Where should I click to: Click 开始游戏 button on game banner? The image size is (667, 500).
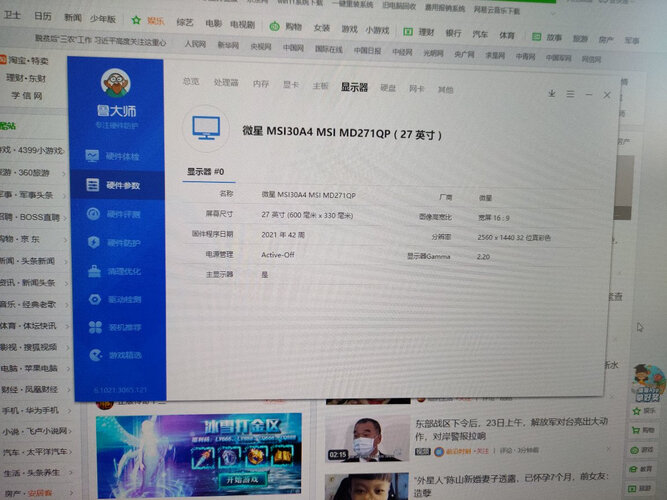pyautogui.click(x=242, y=480)
